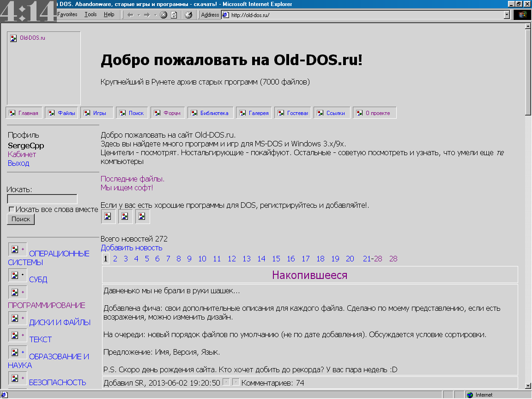Open the Forward button history dropdown arrow

pos(155,15)
